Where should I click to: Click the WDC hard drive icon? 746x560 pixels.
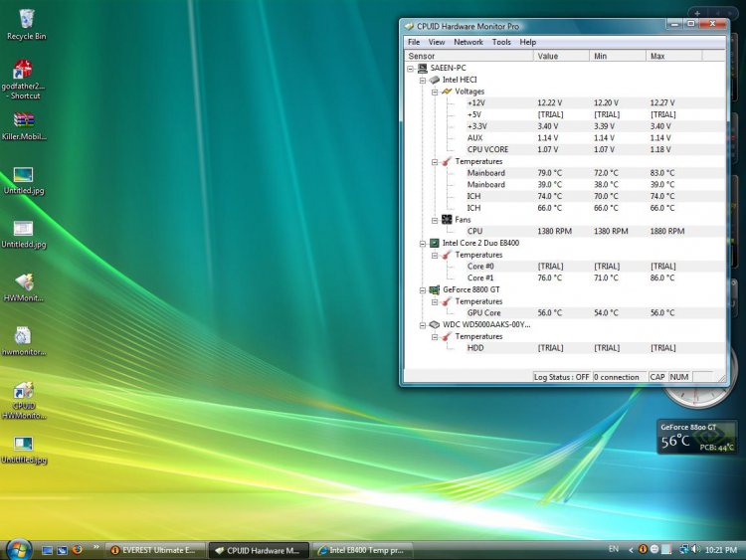[435, 324]
